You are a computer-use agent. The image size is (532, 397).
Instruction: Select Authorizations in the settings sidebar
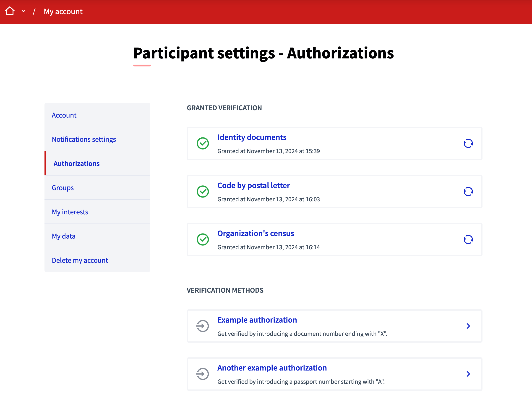pyautogui.click(x=76, y=163)
